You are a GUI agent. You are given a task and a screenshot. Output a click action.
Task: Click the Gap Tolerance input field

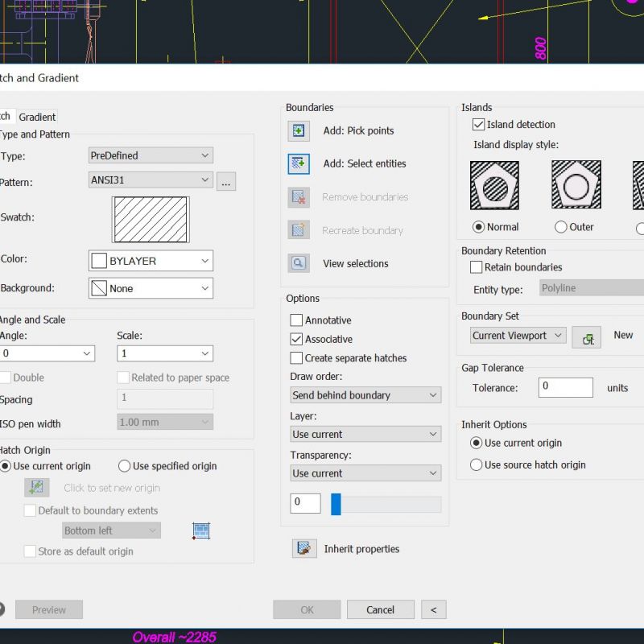pos(565,387)
